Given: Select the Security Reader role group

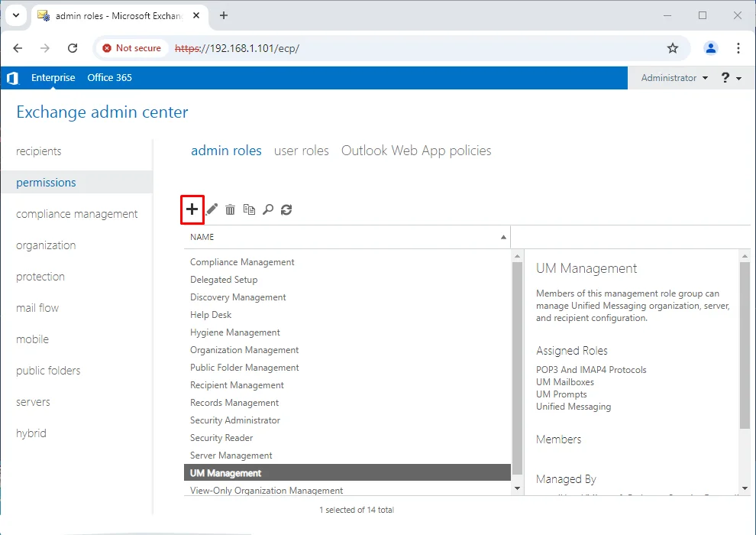Looking at the screenshot, I should click(347, 438).
